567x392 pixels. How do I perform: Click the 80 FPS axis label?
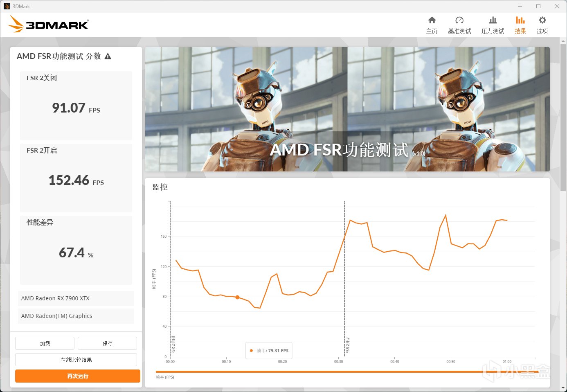pyautogui.click(x=164, y=297)
